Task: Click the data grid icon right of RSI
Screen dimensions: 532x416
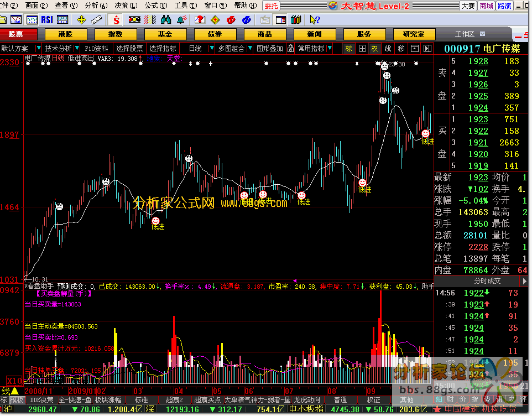Action: (x=62, y=20)
